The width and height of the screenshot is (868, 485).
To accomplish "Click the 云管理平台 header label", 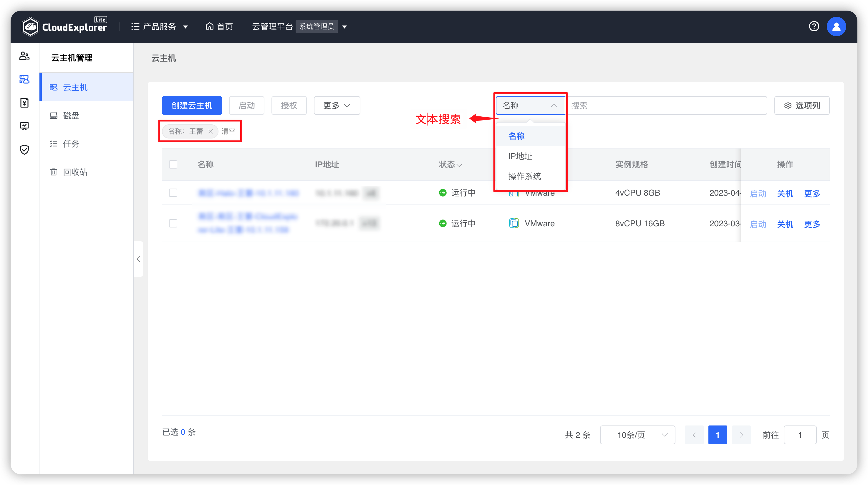I will click(x=272, y=26).
